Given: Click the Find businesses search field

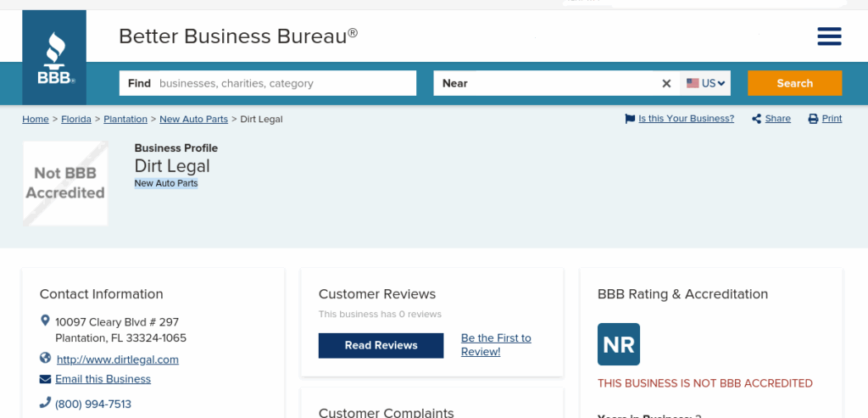Looking at the screenshot, I should pos(285,83).
